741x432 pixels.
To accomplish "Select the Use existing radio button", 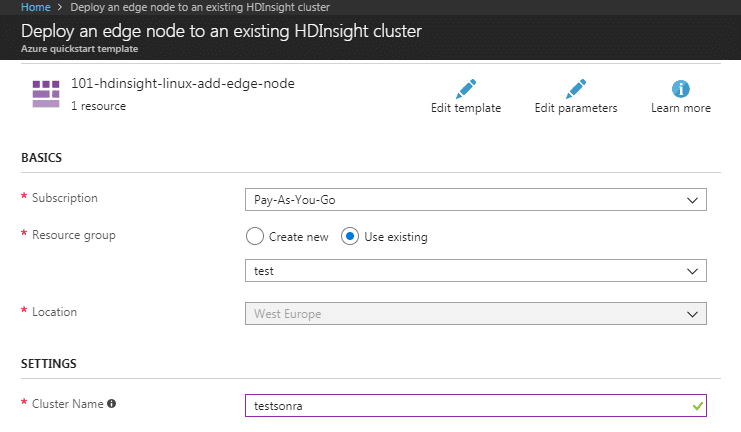I will 350,236.
